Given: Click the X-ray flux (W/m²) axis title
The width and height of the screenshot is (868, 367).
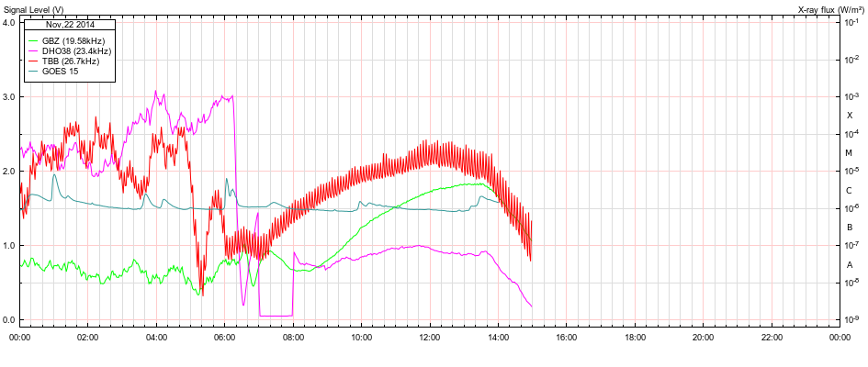Looking at the screenshot, I should [x=832, y=9].
